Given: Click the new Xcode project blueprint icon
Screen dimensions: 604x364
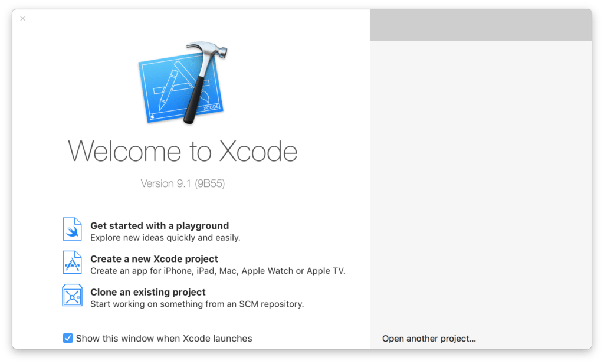Looking at the screenshot, I should (x=71, y=263).
